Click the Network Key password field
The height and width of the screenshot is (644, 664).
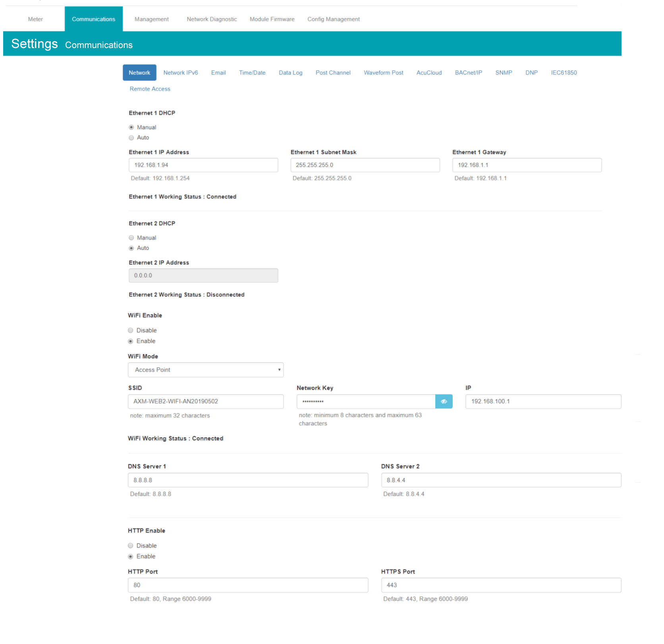366,401
